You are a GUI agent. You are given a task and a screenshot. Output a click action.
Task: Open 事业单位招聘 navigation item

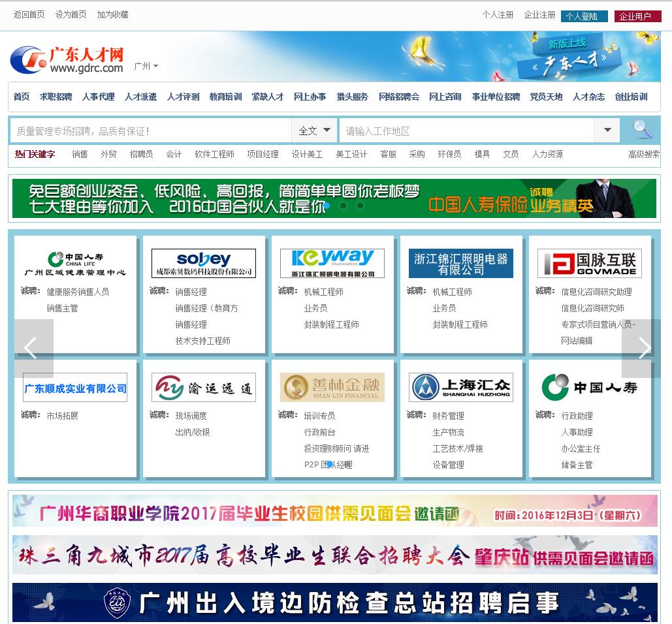[x=496, y=97]
